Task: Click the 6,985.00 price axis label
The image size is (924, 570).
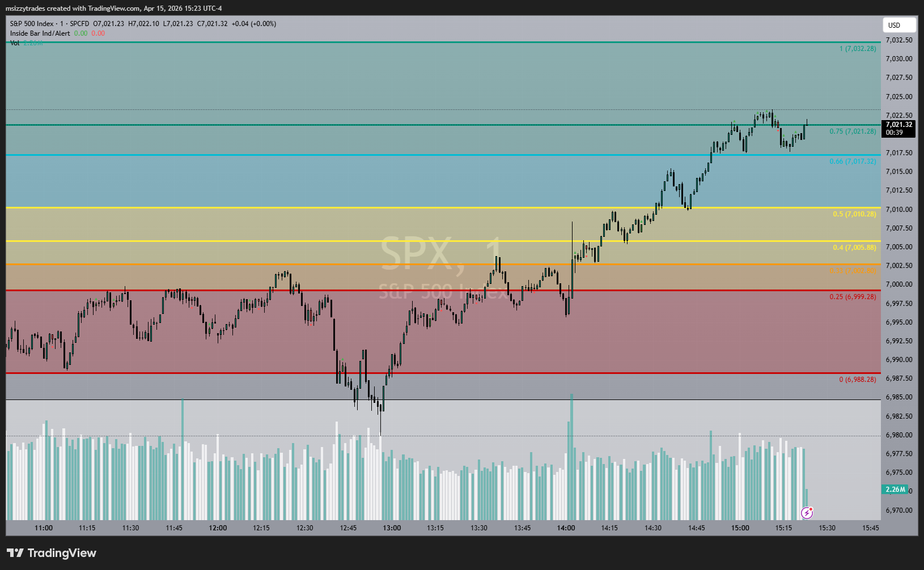Action: (x=899, y=397)
